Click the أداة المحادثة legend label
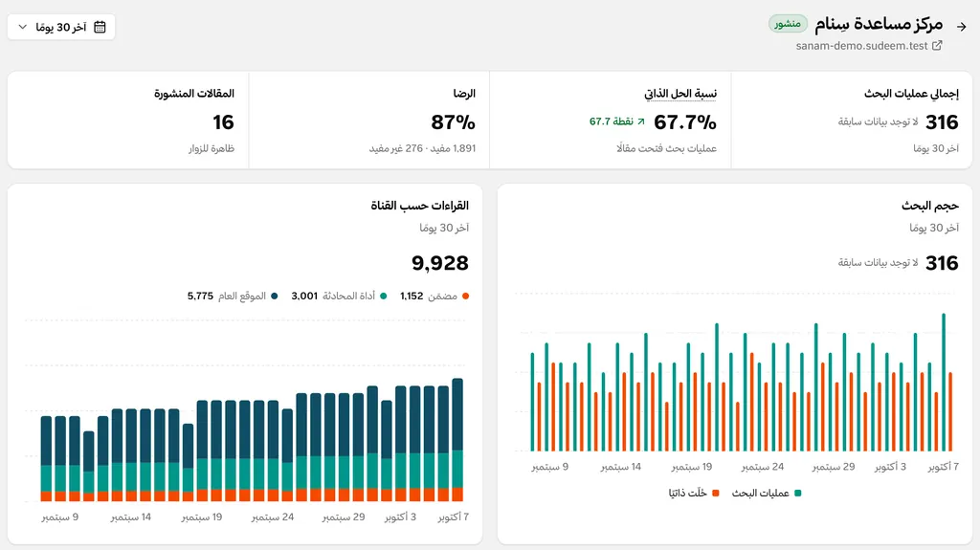The height and width of the screenshot is (550, 980). pyautogui.click(x=348, y=296)
